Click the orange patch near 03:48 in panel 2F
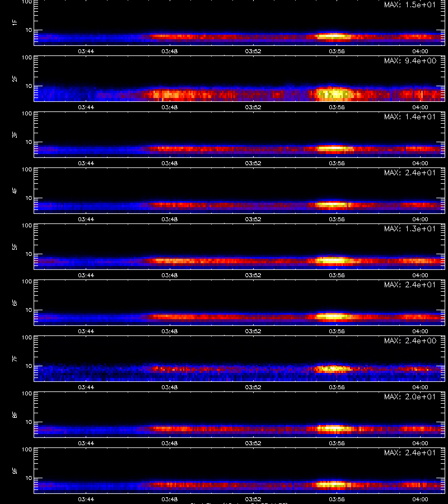 174,95
